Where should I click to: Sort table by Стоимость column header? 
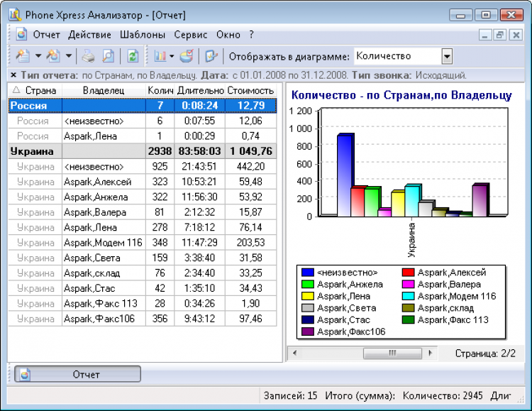point(250,90)
